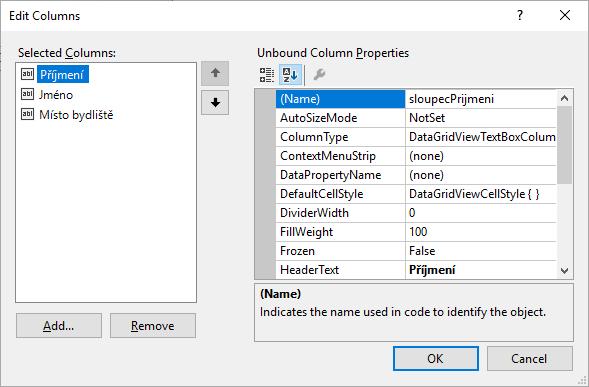Select the Místo bydliště column entry

[76, 115]
